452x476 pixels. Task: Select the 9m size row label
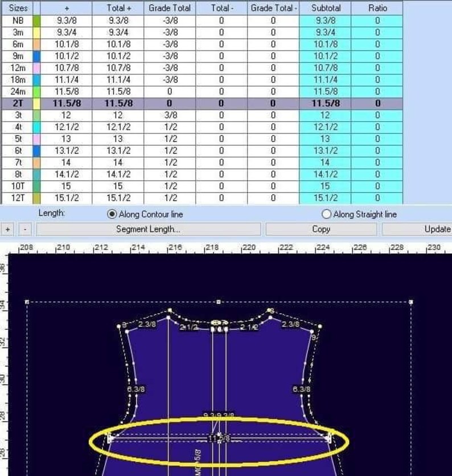tap(18, 56)
